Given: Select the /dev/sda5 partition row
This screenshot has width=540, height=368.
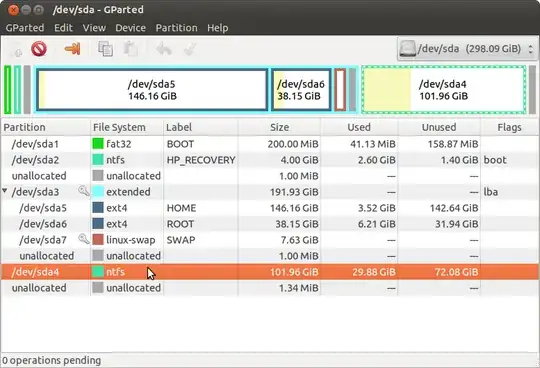Looking at the screenshot, I should tap(270, 208).
